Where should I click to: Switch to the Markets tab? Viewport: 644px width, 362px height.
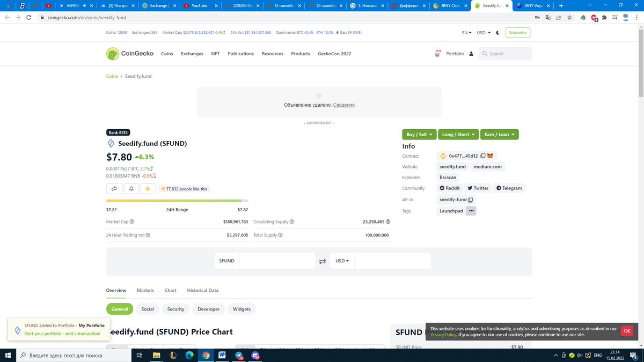(145, 290)
